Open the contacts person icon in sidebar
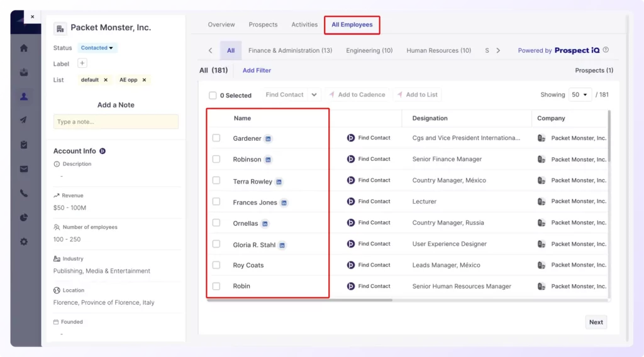 (24, 96)
